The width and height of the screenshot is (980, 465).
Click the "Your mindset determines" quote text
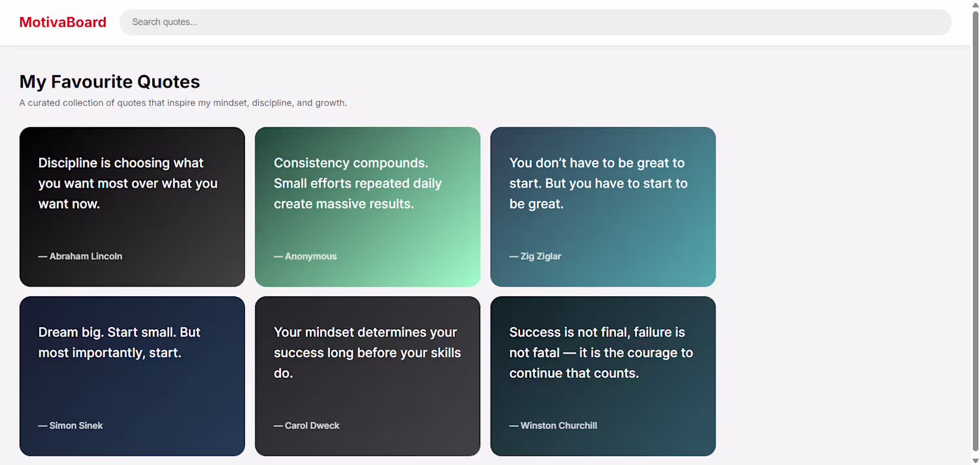tap(367, 353)
